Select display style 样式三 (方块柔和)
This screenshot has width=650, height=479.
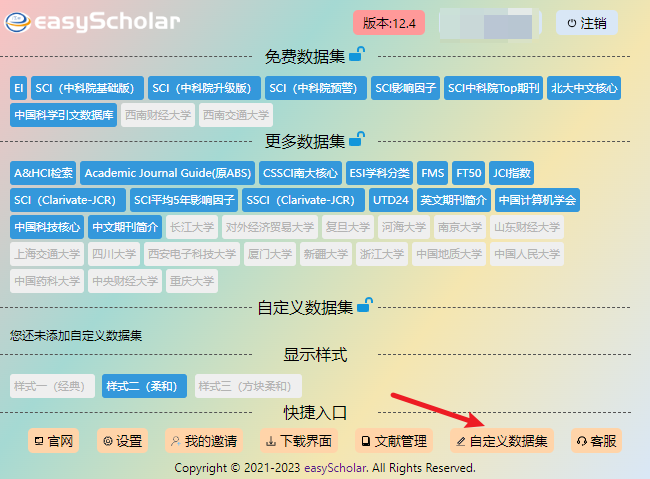click(248, 386)
